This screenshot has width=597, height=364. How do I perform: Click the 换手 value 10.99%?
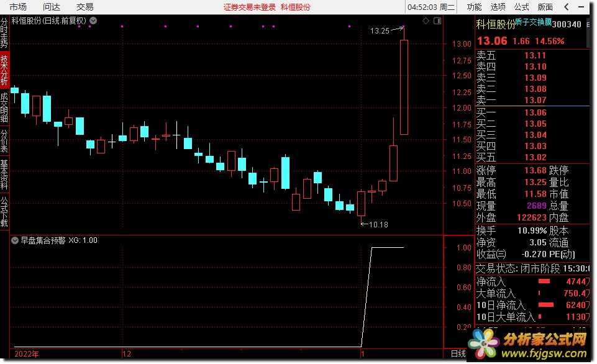pos(532,230)
